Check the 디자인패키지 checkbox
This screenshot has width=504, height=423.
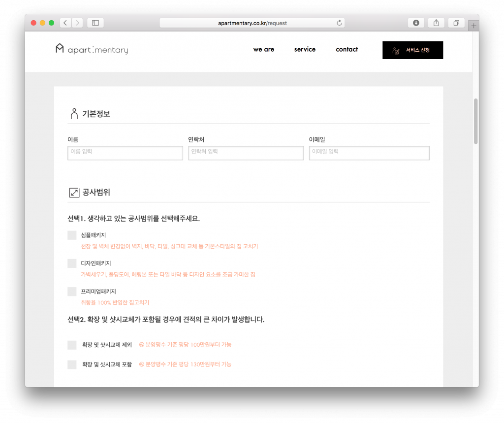(x=72, y=263)
